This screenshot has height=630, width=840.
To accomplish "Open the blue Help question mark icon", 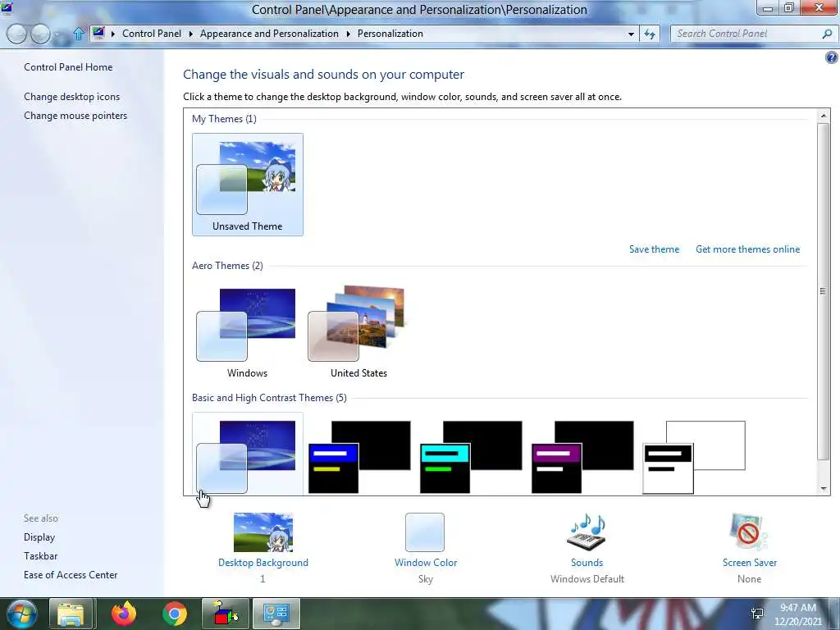I will click(832, 58).
